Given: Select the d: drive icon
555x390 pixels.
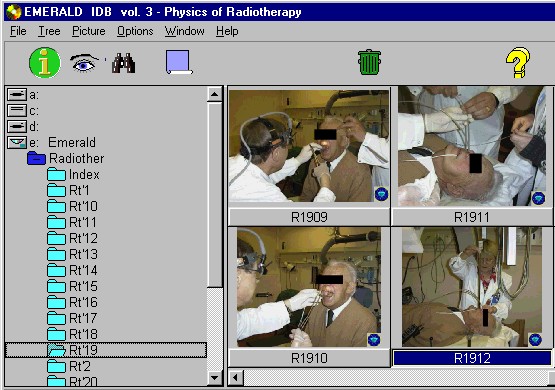Looking at the screenshot, I should (x=17, y=126).
